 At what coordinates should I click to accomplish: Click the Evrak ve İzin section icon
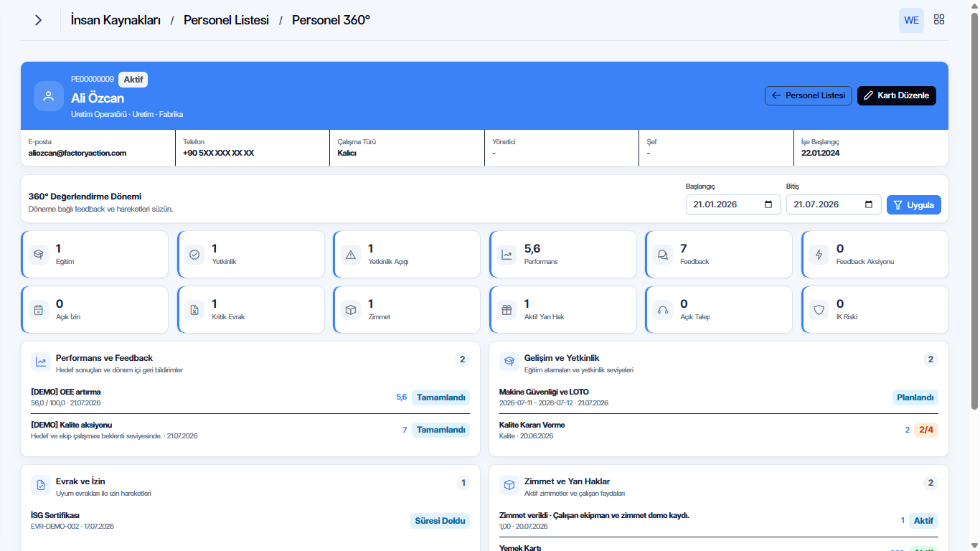[41, 486]
